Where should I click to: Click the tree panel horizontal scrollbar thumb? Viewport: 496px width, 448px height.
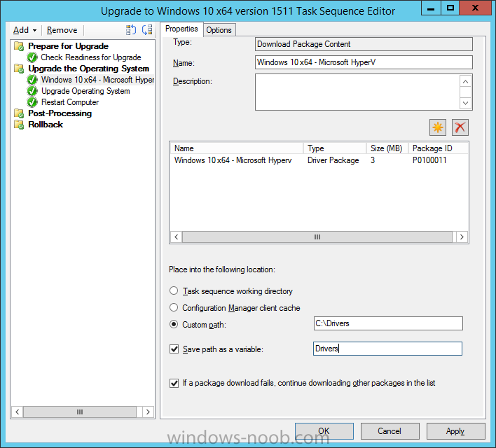pyautogui.click(x=80, y=412)
